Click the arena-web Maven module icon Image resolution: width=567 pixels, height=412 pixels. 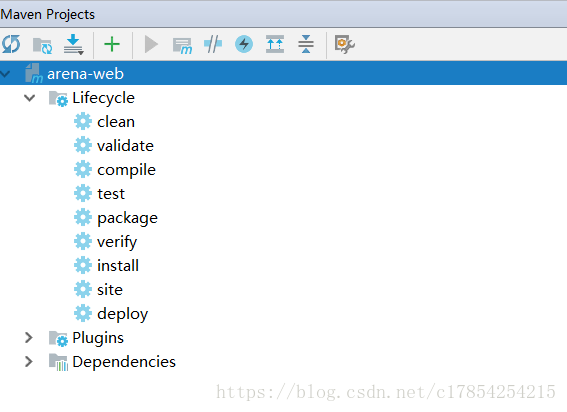pos(34,73)
